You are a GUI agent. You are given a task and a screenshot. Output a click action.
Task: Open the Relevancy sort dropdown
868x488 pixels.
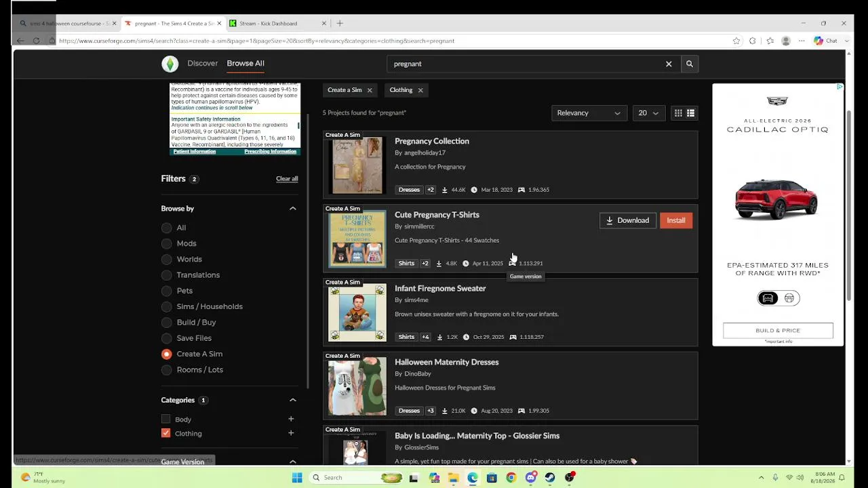click(x=589, y=113)
